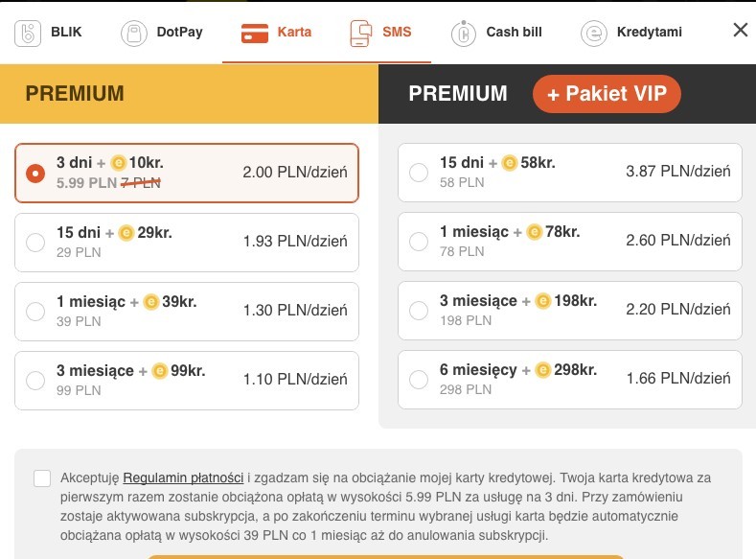Select the 3 dni 5.99 PLN option
Screen dimensions: 756x559
[x=187, y=173]
